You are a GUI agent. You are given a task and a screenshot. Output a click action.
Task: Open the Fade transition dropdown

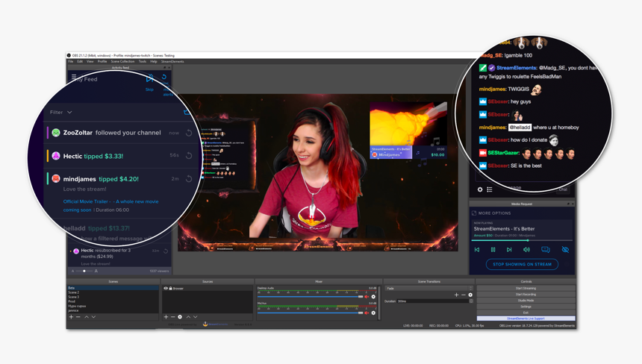click(429, 289)
